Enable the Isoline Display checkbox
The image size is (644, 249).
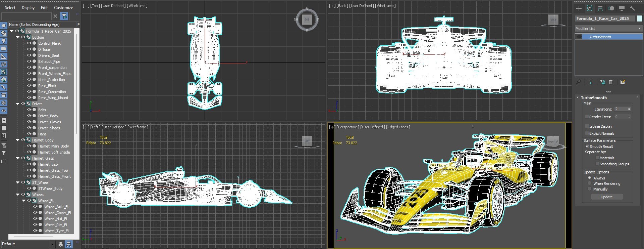point(587,126)
